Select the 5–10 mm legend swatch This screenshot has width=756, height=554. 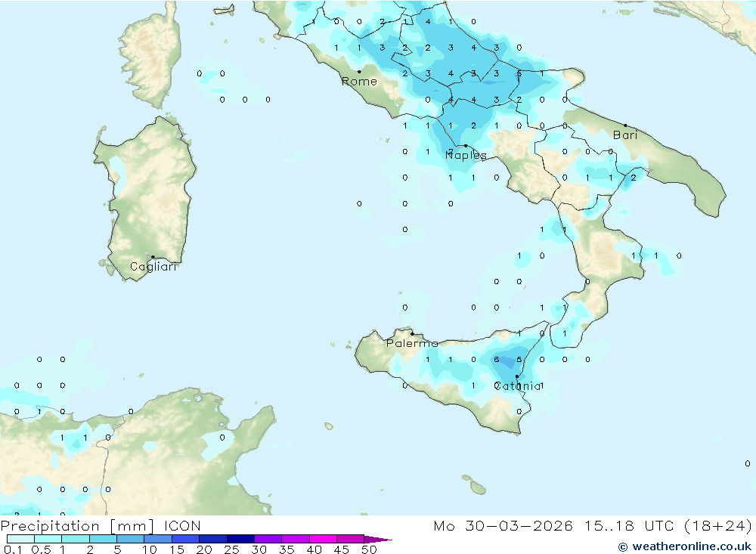click(x=131, y=539)
